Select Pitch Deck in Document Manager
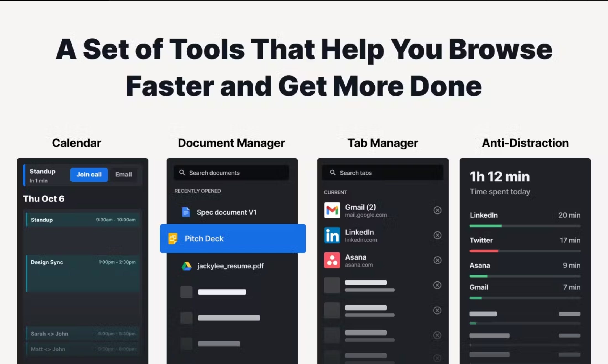The height and width of the screenshot is (364, 608). point(232,238)
